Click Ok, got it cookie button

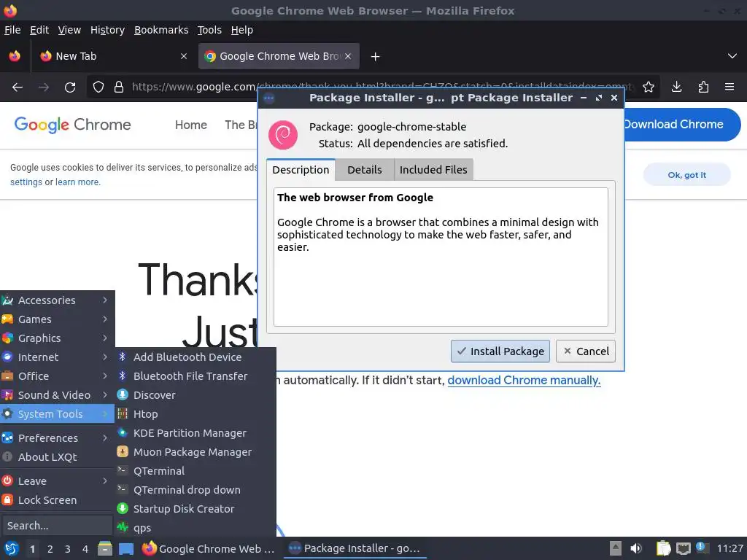point(686,175)
